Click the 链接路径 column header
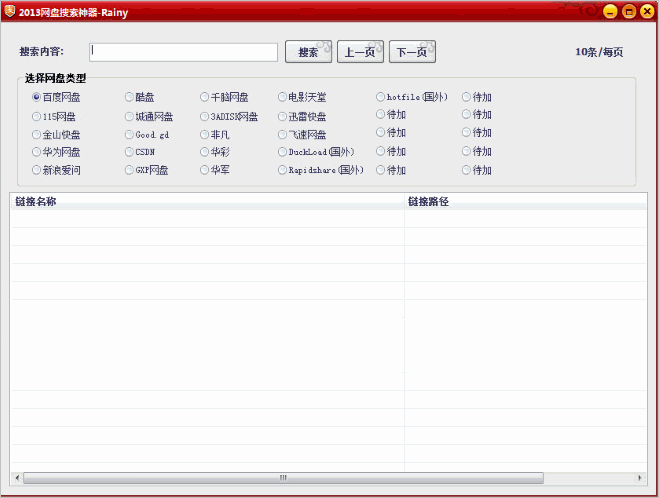The width and height of the screenshot is (659, 498). tap(525, 202)
